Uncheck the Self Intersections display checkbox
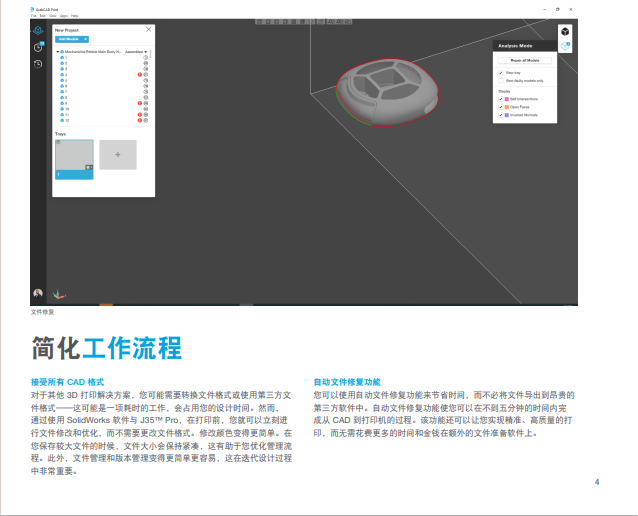 501,99
